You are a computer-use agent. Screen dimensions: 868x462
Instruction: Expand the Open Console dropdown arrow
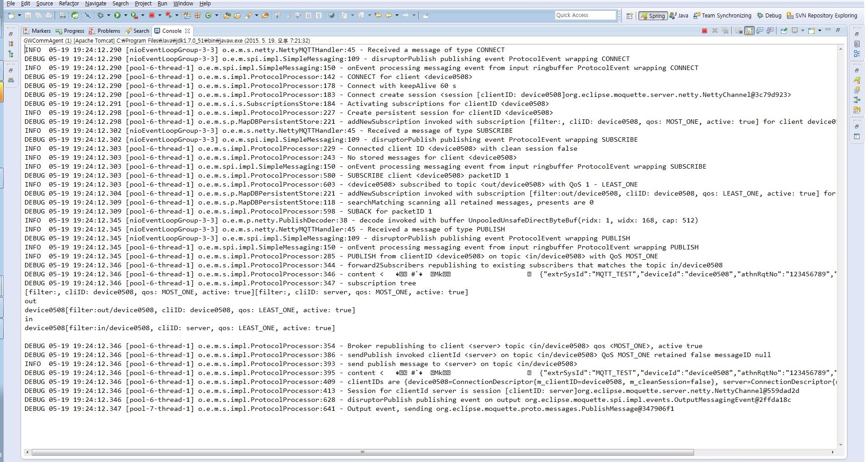[820, 31]
